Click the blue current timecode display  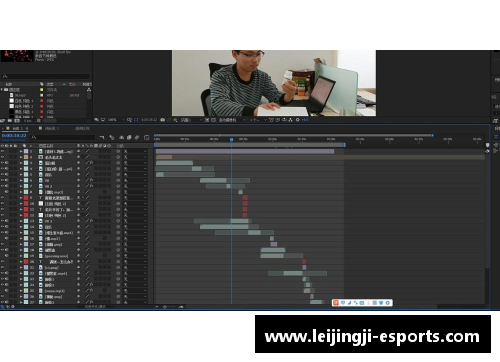14,136
